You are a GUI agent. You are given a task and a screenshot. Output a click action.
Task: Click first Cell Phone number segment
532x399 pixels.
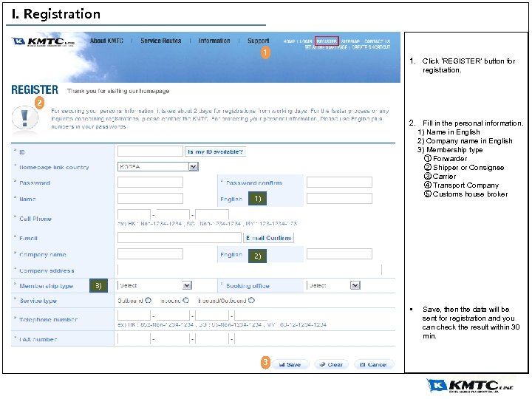point(134,214)
